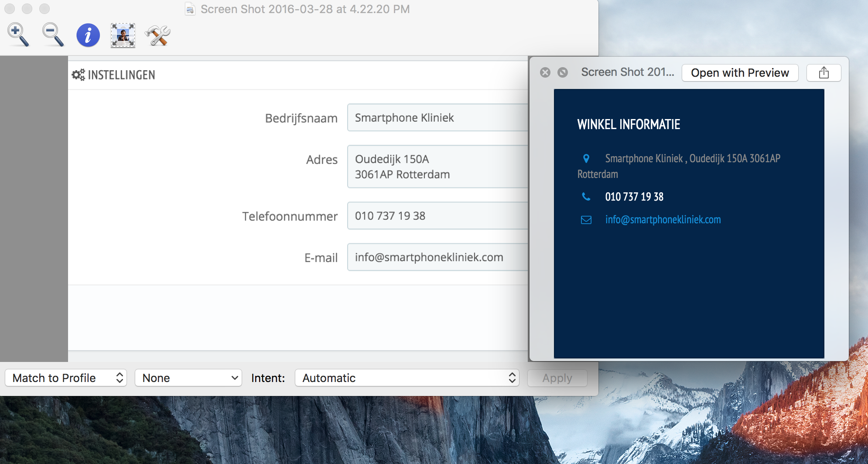
Task: Click the phone number 010 737 19 38 in Quick Look
Action: pyautogui.click(x=634, y=197)
